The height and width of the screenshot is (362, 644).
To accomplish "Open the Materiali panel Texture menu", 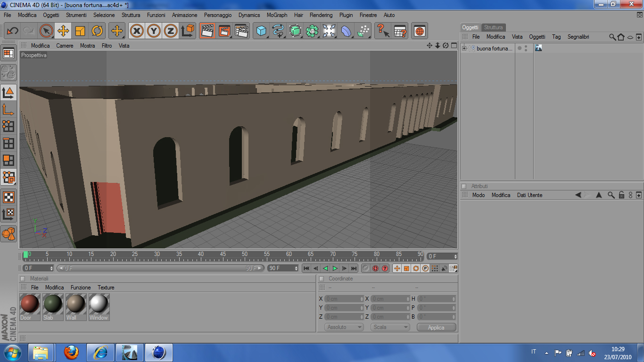I will (x=106, y=288).
